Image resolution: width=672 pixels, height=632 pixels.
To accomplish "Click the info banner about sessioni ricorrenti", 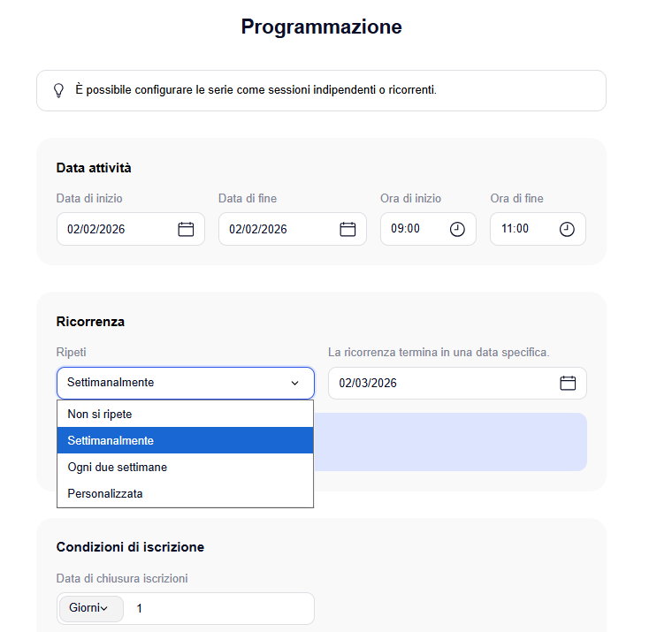I will (x=321, y=90).
